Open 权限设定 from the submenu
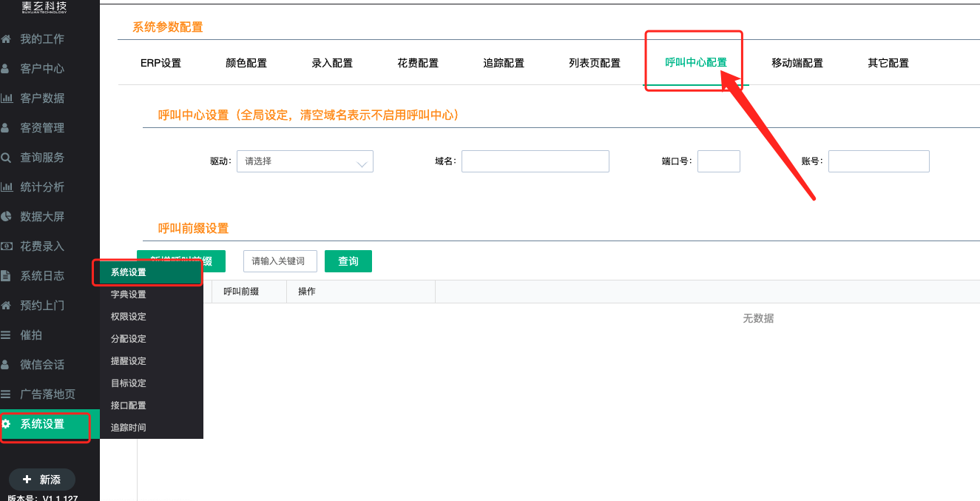This screenshot has height=501, width=980. (x=129, y=317)
